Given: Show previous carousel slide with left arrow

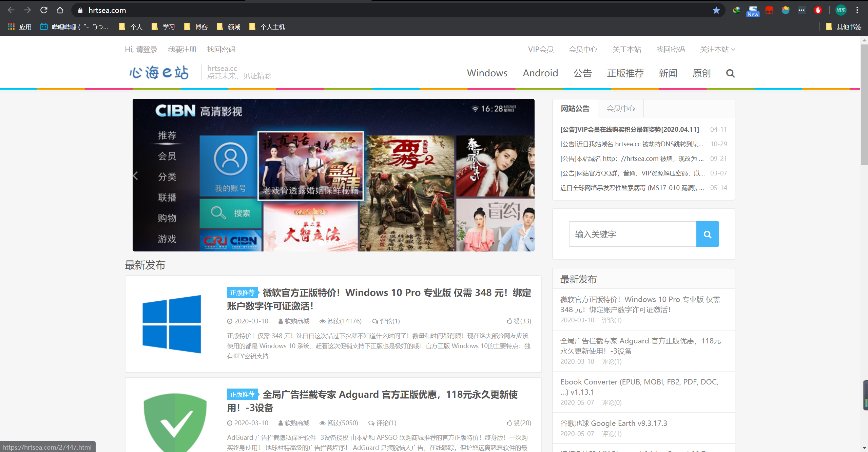Looking at the screenshot, I should tap(136, 175).
